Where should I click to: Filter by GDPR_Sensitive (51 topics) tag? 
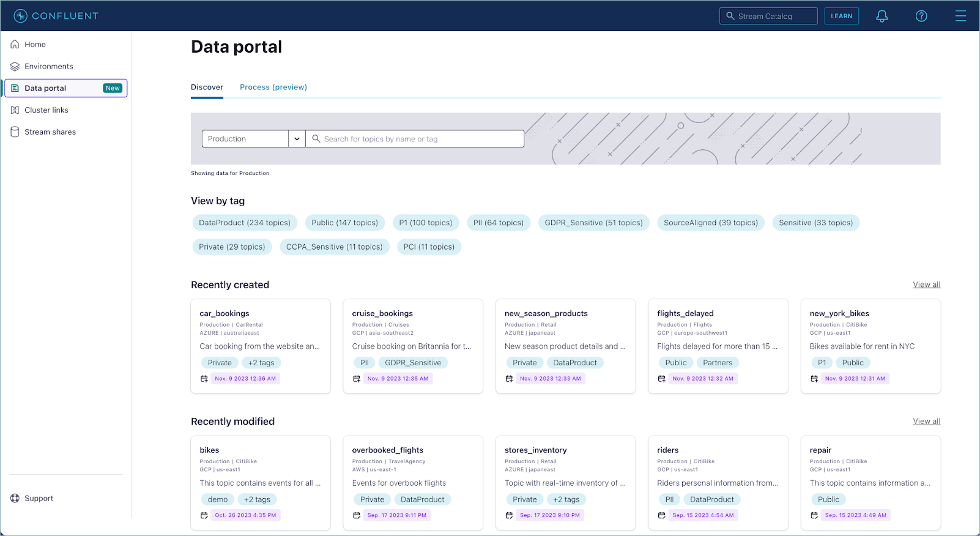coord(594,223)
